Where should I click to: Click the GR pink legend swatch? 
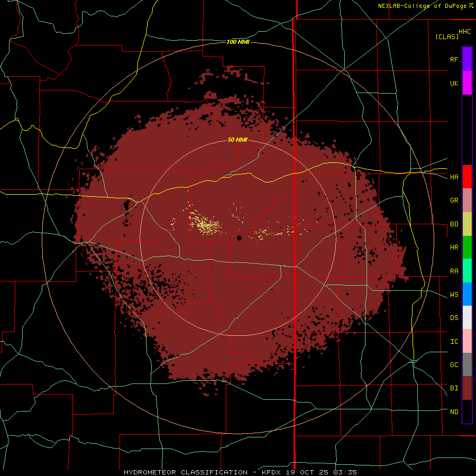pos(467,200)
